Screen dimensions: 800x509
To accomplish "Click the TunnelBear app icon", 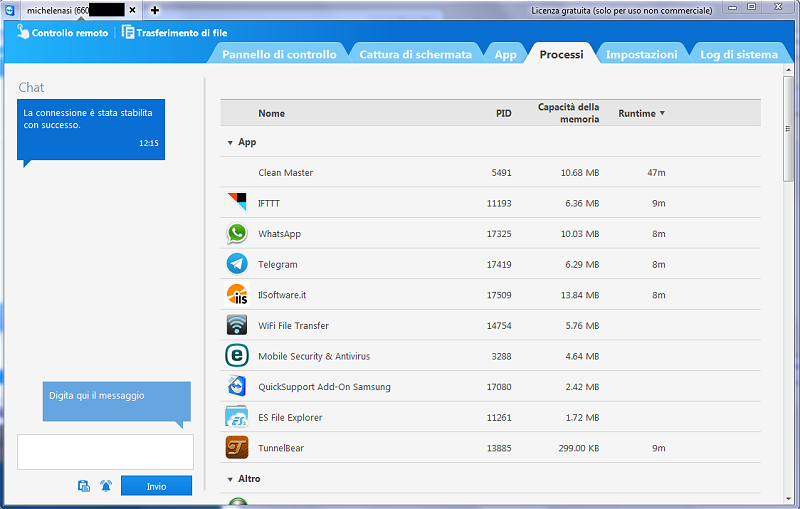I will tap(237, 447).
